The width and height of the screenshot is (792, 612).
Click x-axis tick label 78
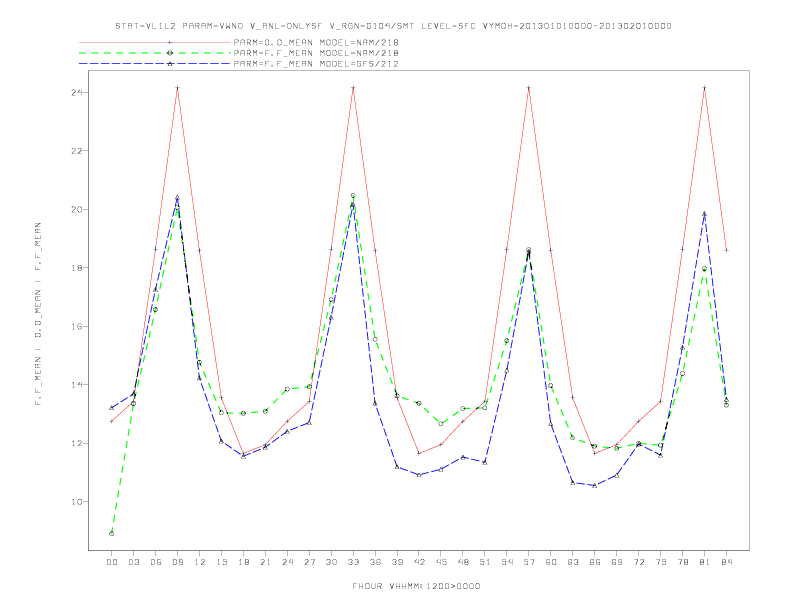683,562
